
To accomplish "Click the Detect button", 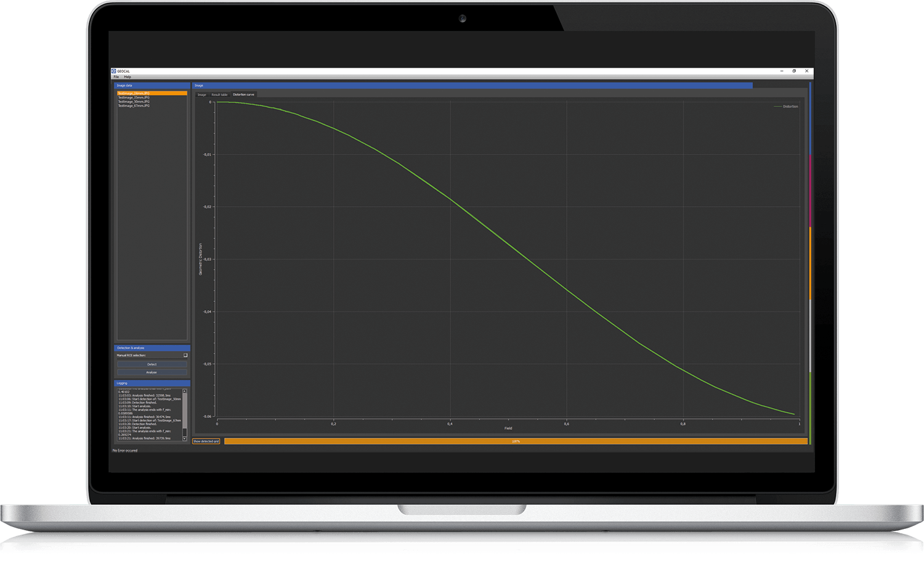I will [152, 364].
